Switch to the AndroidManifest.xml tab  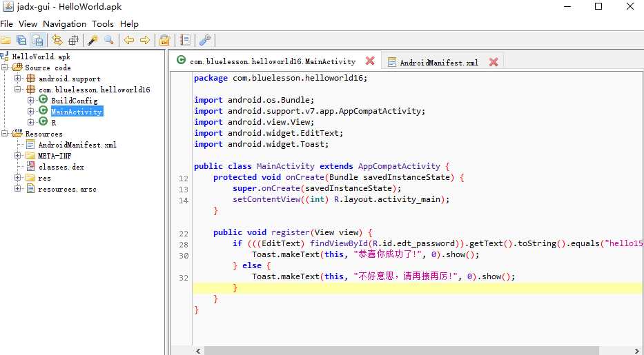[x=439, y=63]
